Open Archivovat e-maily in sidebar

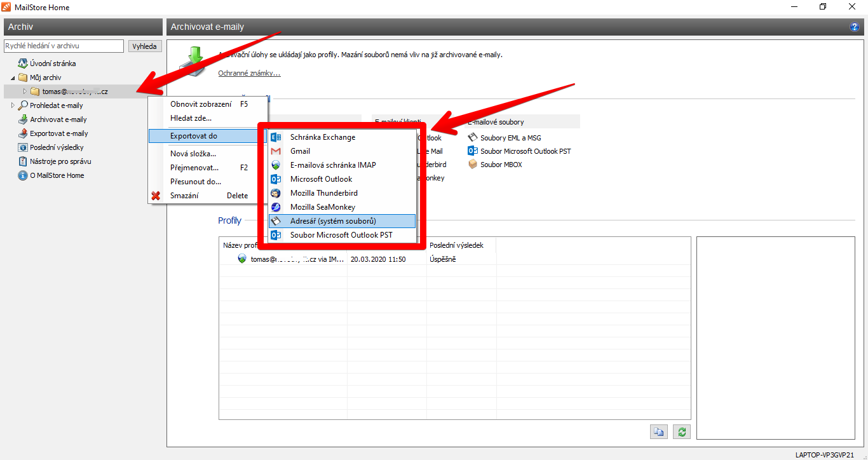pyautogui.click(x=58, y=119)
